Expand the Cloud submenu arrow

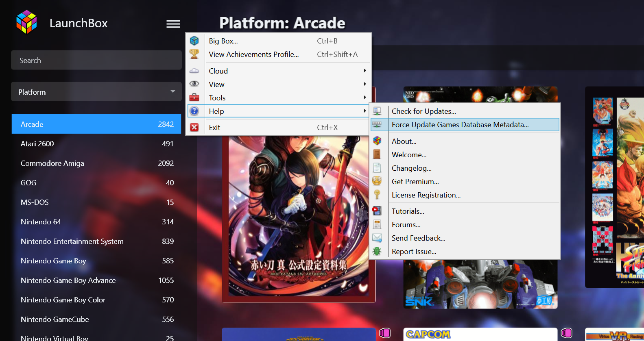click(x=365, y=71)
